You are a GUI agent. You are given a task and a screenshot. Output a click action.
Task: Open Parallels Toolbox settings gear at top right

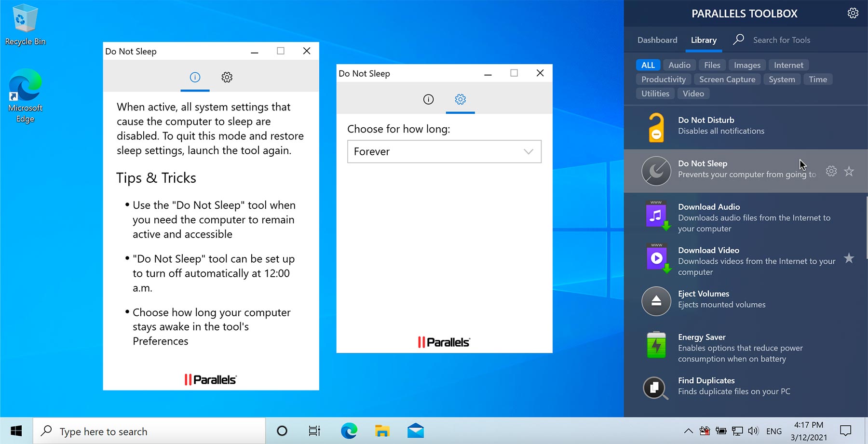click(x=853, y=13)
